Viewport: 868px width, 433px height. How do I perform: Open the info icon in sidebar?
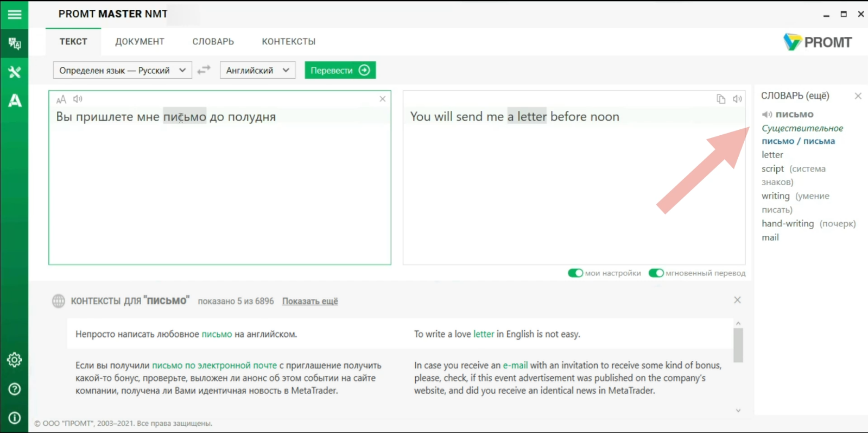click(15, 418)
